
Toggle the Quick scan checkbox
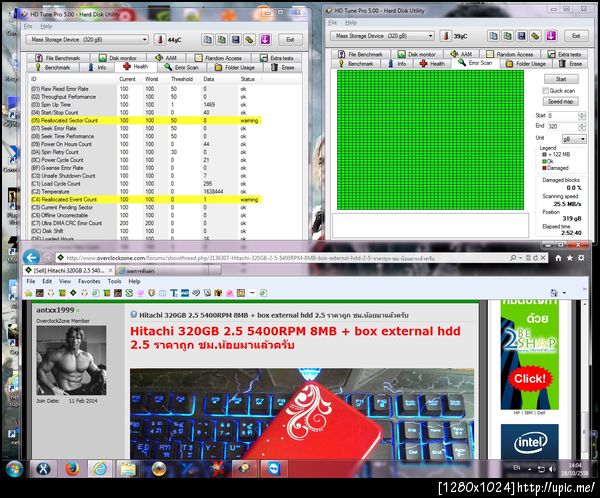click(545, 91)
